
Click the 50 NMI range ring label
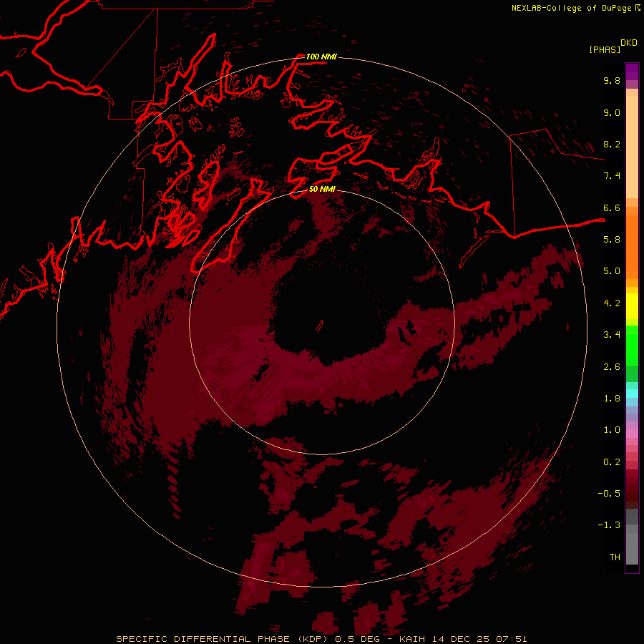[322, 189]
